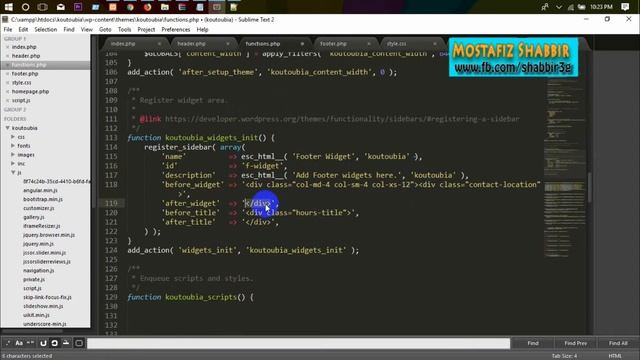This screenshot has height=360, width=640.
Task: Open the Mail app in taskbar
Action: coord(60,7)
